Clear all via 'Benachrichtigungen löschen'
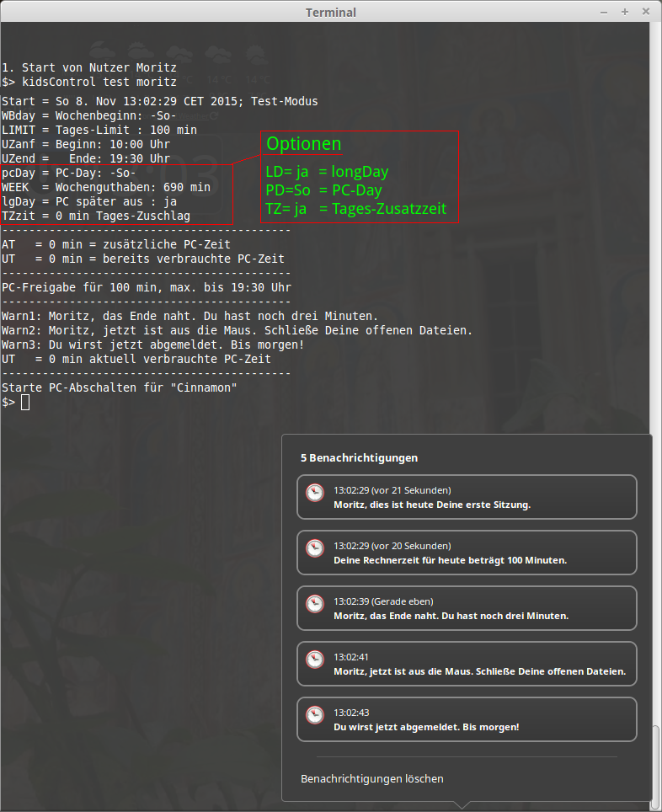This screenshot has height=812, width=662. click(x=372, y=779)
